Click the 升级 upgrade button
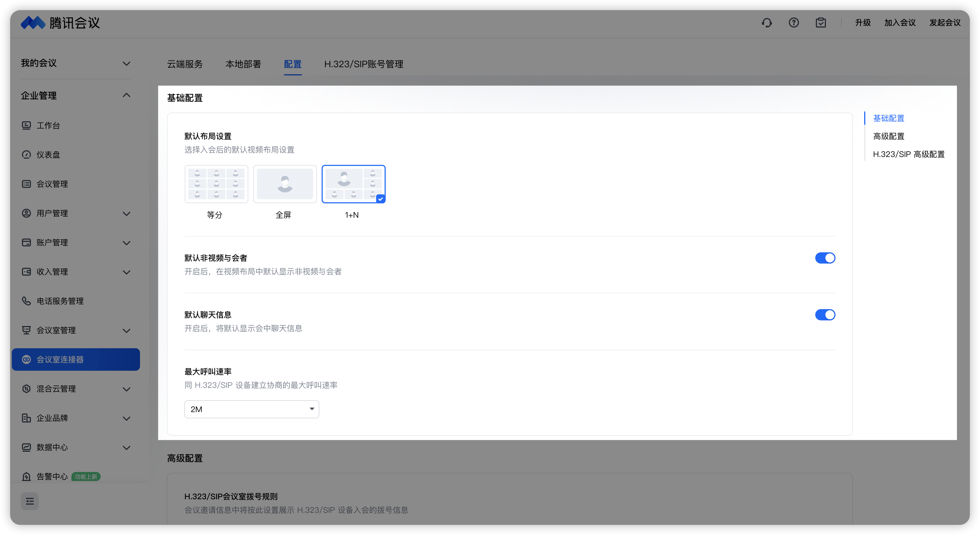Image resolution: width=980 pixels, height=535 pixels. [x=862, y=23]
